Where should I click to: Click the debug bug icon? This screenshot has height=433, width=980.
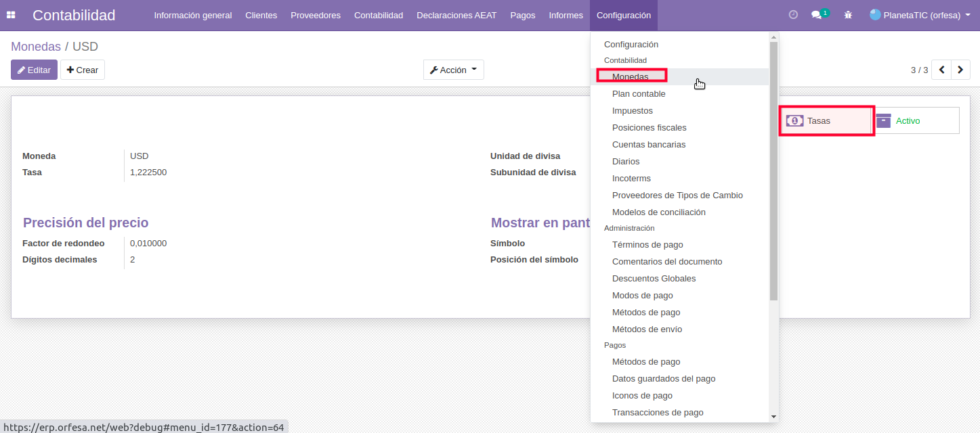coord(848,15)
